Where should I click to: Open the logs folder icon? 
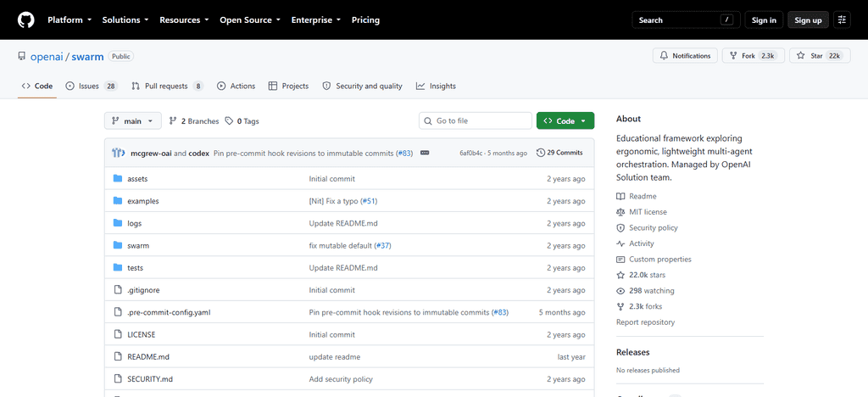[x=117, y=222]
